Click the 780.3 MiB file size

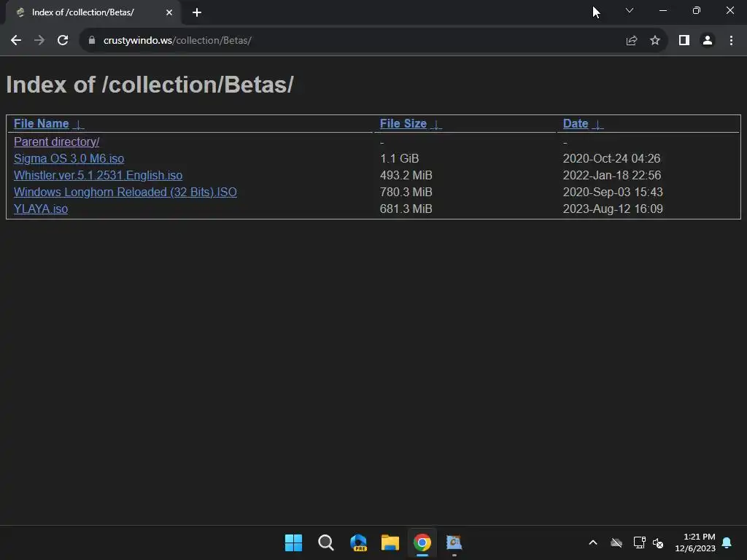406,192
